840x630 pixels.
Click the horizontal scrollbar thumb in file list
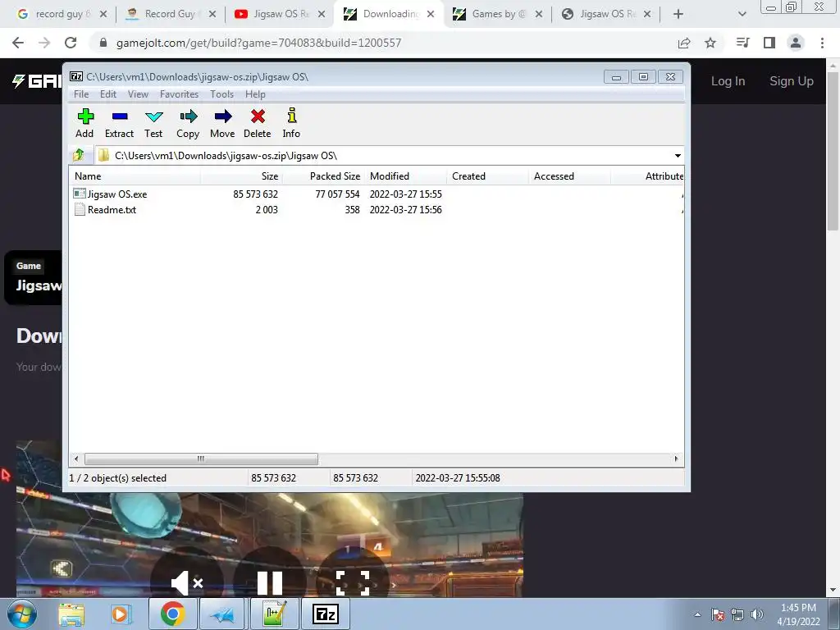pyautogui.click(x=201, y=459)
